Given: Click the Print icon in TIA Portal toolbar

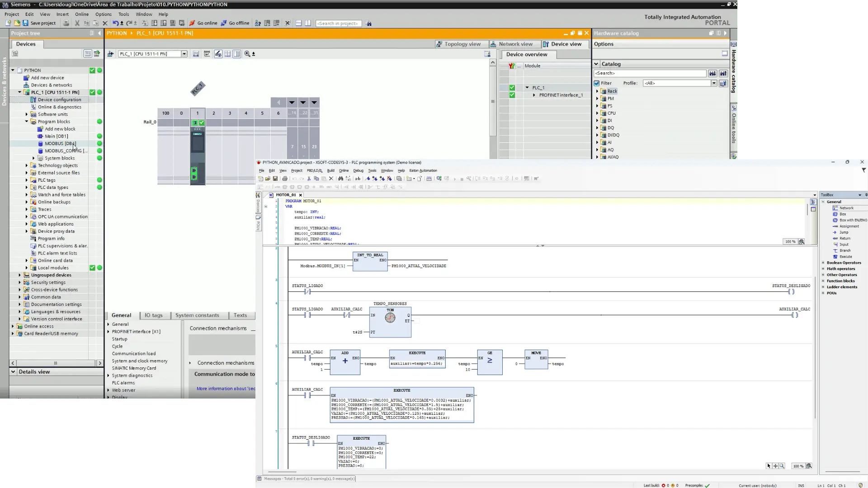Looking at the screenshot, I should (66, 23).
